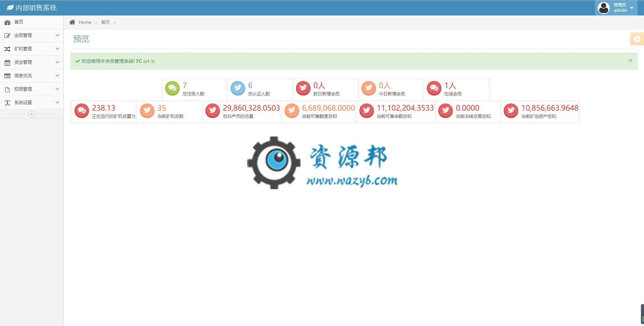Click red chat icon for 正在运行的矿机总算力
644x326 pixels.
(x=82, y=111)
